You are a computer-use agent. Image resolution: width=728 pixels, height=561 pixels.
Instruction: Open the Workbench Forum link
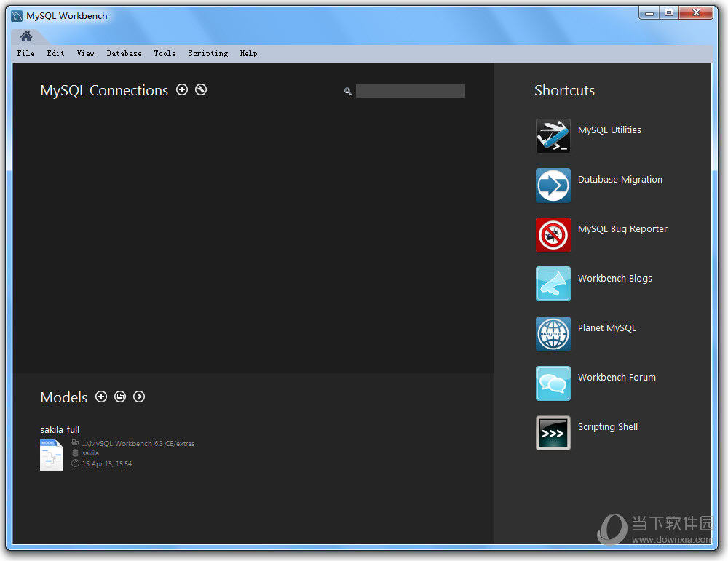[x=617, y=377]
